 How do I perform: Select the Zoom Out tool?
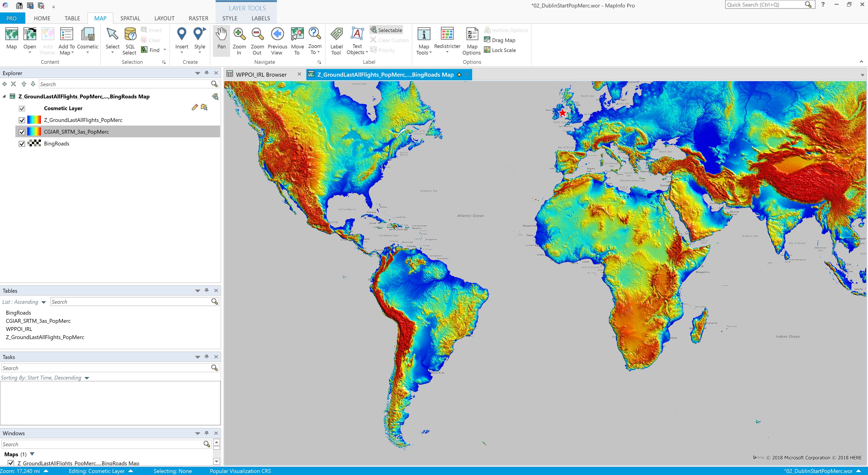(257, 41)
